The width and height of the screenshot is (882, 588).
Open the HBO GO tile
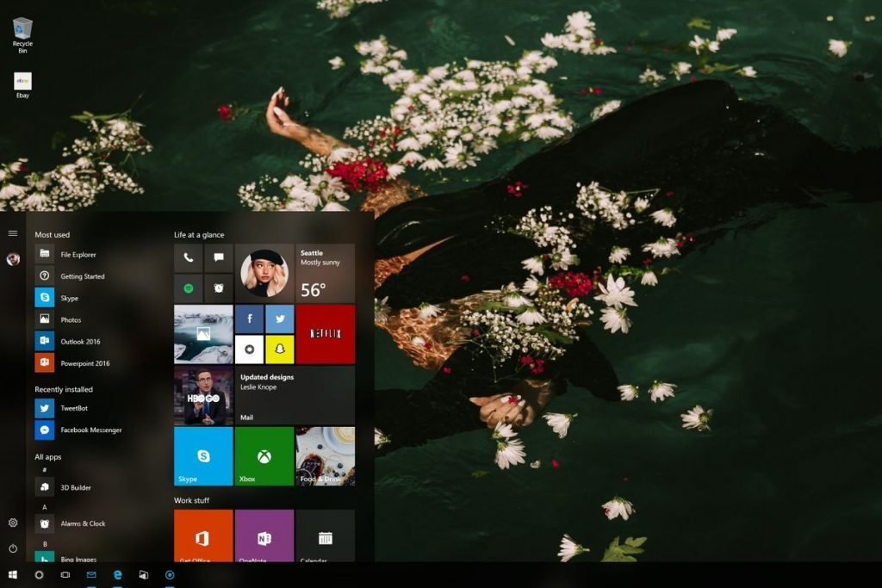pyautogui.click(x=203, y=395)
